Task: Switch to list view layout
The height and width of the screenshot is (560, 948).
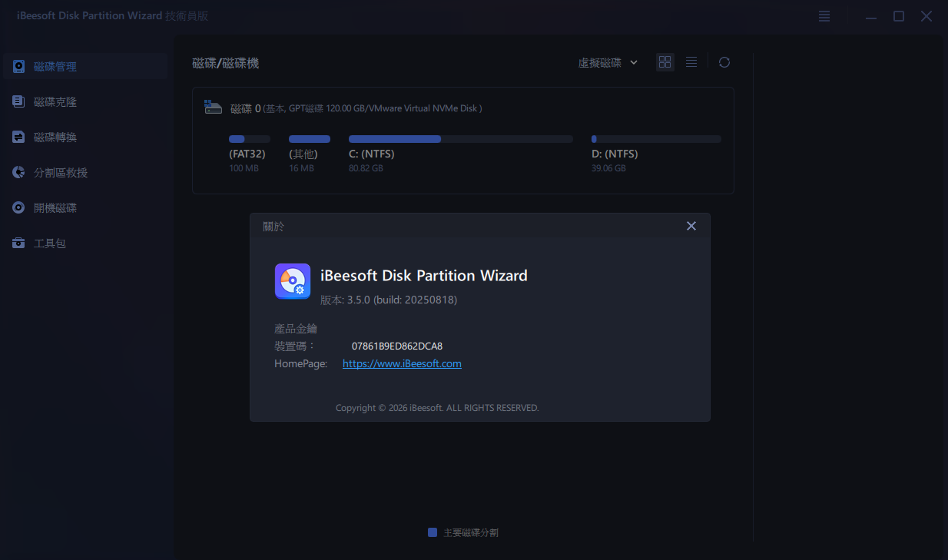Action: [691, 62]
